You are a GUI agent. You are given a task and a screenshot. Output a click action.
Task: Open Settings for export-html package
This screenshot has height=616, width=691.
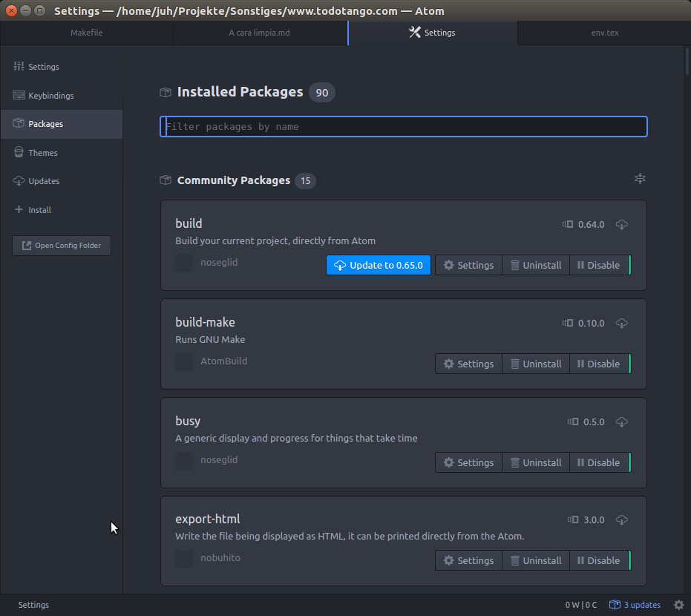(468, 560)
